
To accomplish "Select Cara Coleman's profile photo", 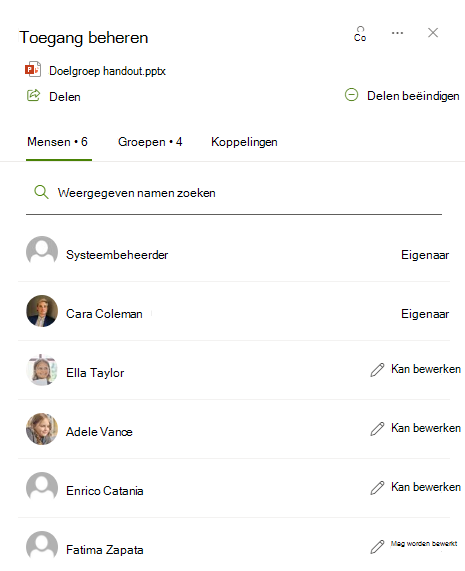I will 42,311.
